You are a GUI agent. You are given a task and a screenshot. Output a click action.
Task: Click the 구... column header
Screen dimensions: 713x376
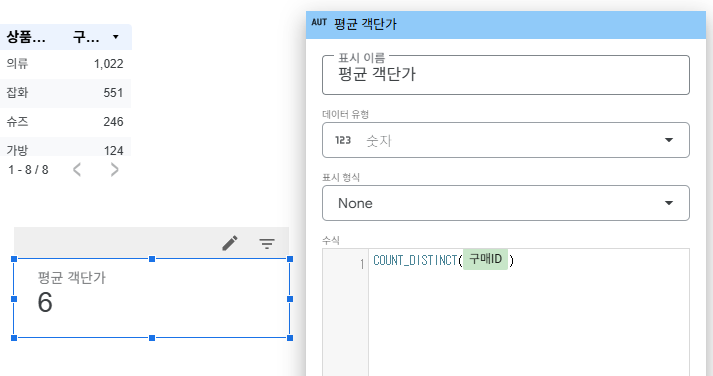[x=86, y=37]
